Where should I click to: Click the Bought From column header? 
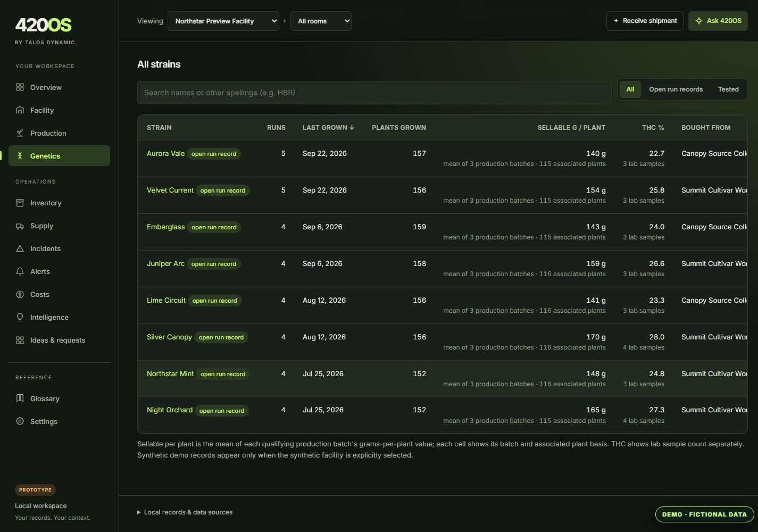click(x=706, y=128)
